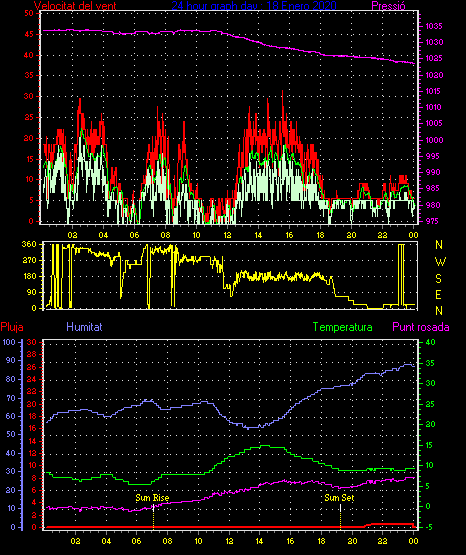Screen dimensions: 466x555
Task: Click the 1035 pressure axis value
Action: [x=433, y=26]
